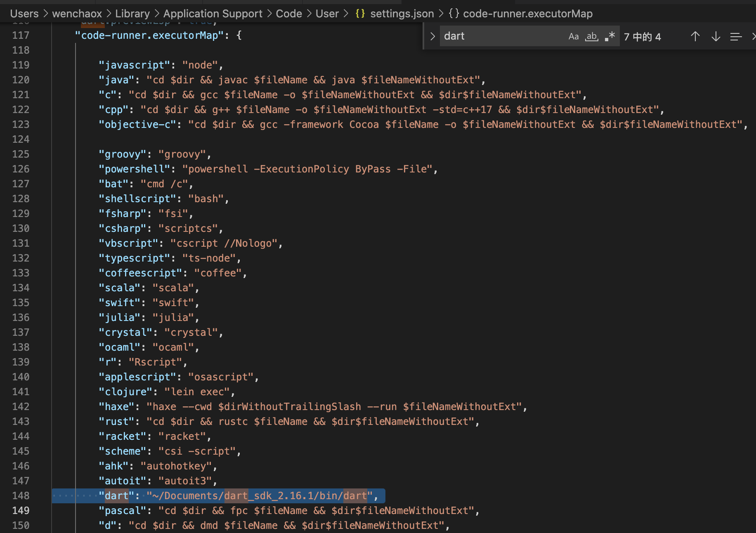The image size is (756, 533).
Task: Click the "cmd /c" value text
Action: 164,184
